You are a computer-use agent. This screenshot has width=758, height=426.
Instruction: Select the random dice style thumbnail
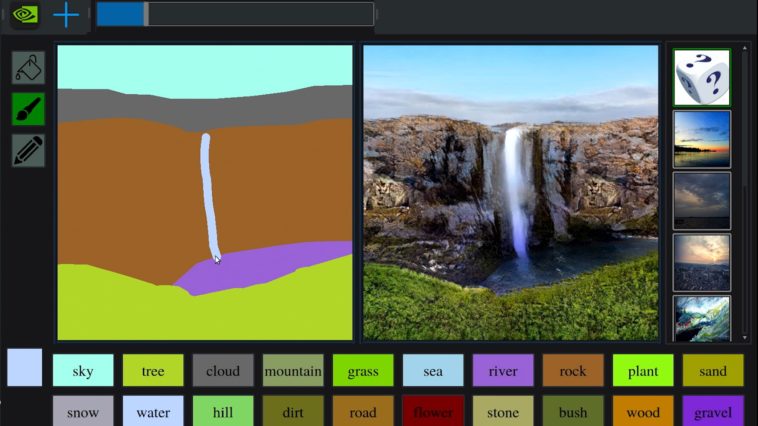[702, 77]
